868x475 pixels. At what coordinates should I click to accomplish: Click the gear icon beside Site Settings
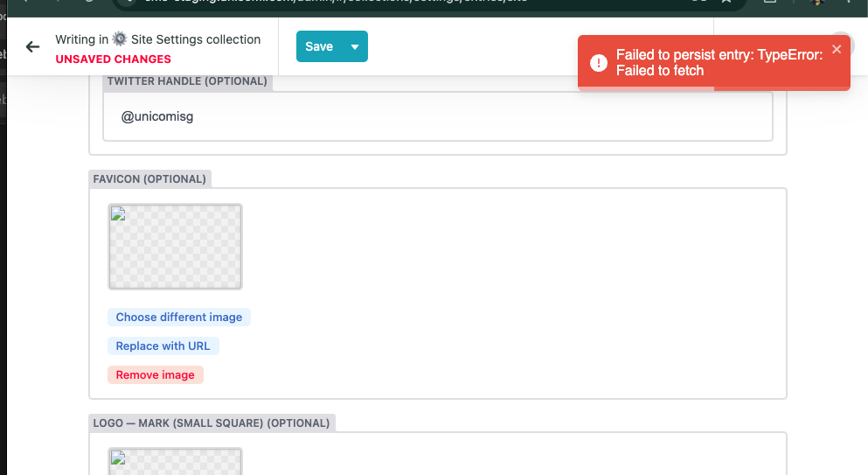[119, 38]
